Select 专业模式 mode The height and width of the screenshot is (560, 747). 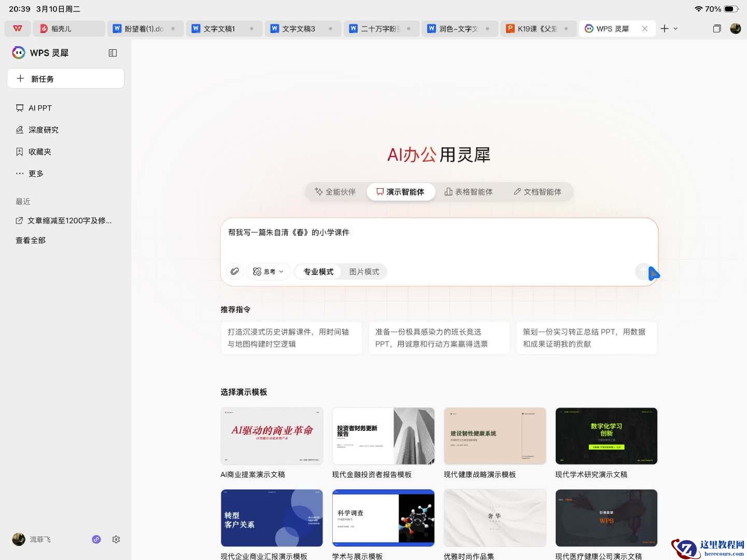[x=318, y=272]
